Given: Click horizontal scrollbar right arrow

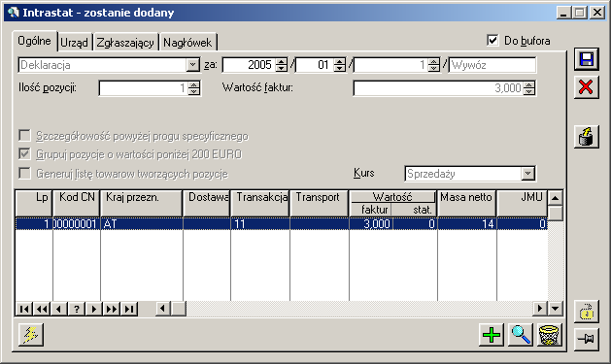Looking at the screenshot, I should point(540,309).
